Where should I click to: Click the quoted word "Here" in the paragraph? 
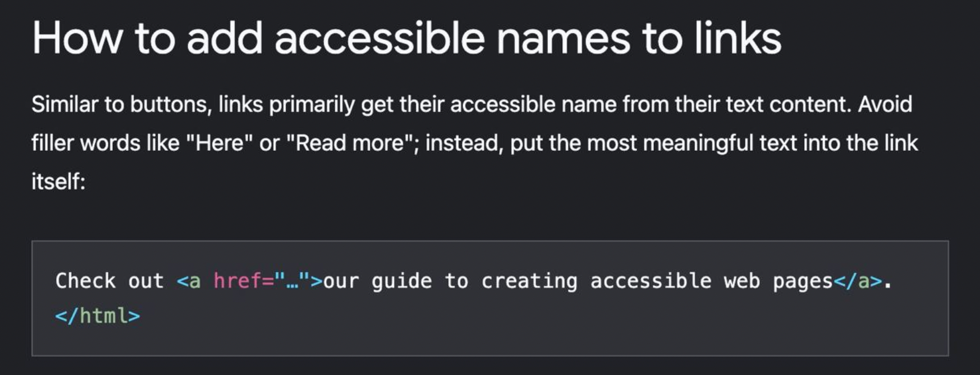(219, 143)
